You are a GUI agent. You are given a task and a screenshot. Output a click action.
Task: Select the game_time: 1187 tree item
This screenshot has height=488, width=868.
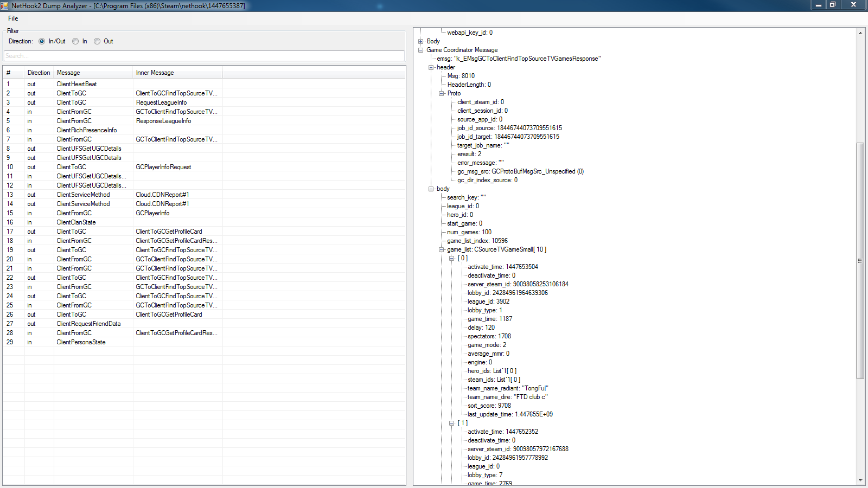click(489, 319)
